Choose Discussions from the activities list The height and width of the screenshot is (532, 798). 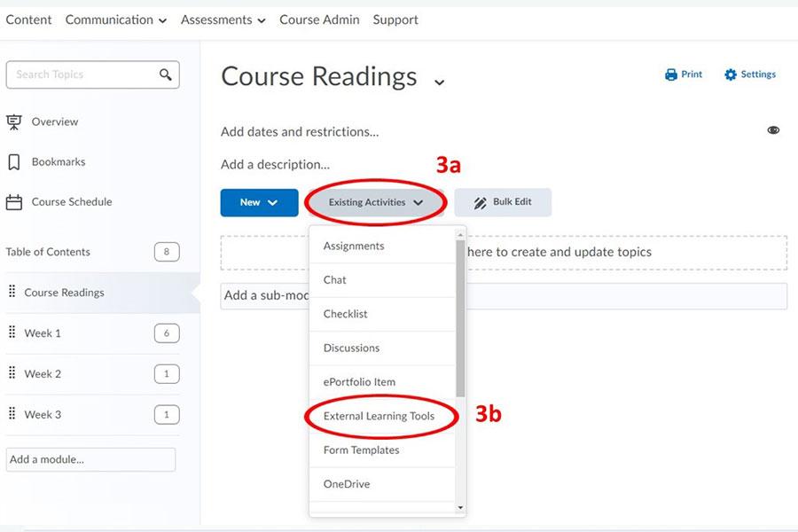[x=351, y=348]
